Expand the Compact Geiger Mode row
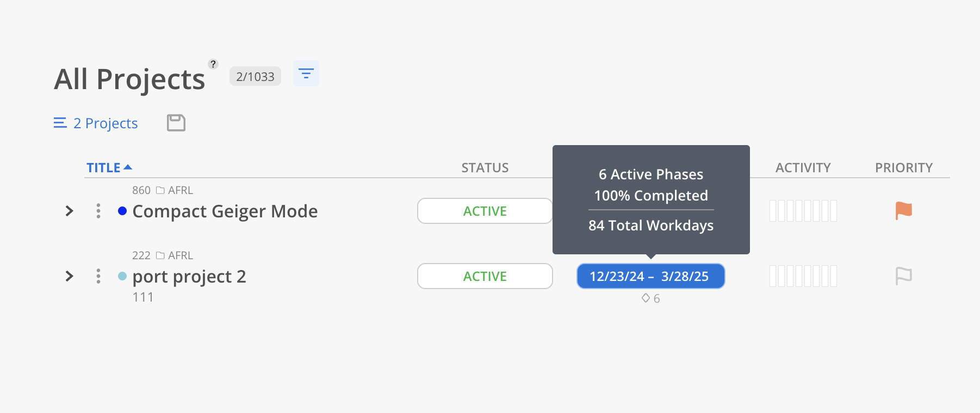Viewport: 980px width, 413px height. pyautogui.click(x=69, y=211)
